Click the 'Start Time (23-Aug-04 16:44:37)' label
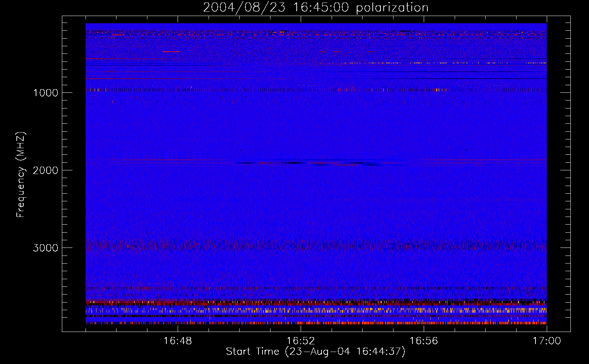The width and height of the screenshot is (589, 364). 316,352
